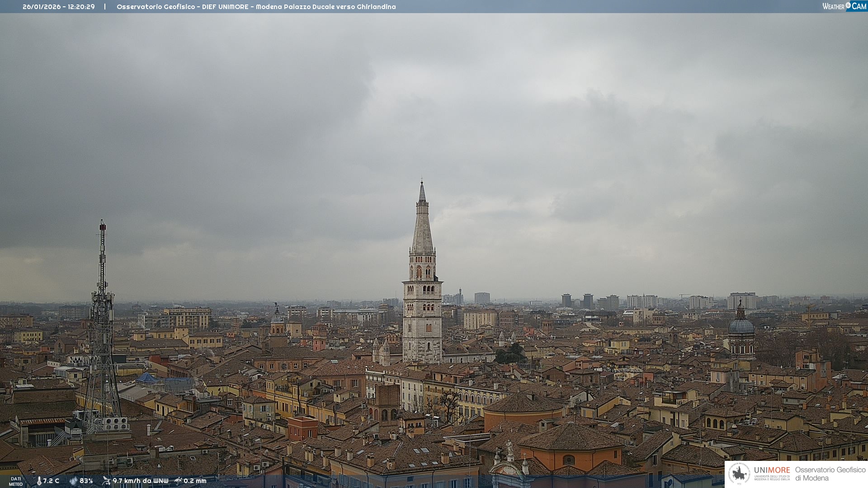Select the 7.2 C temperature reading
This screenshot has width=868, height=488.
coord(51,481)
